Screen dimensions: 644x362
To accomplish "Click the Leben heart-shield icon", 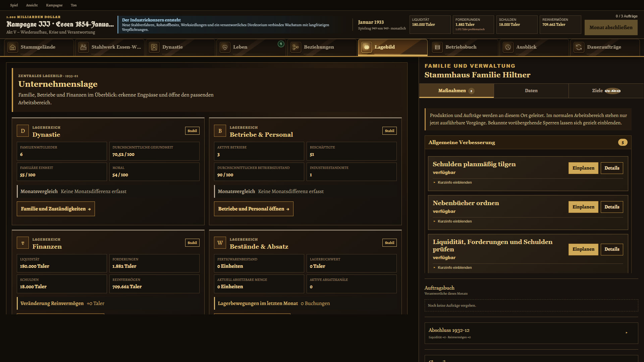I will click(225, 47).
